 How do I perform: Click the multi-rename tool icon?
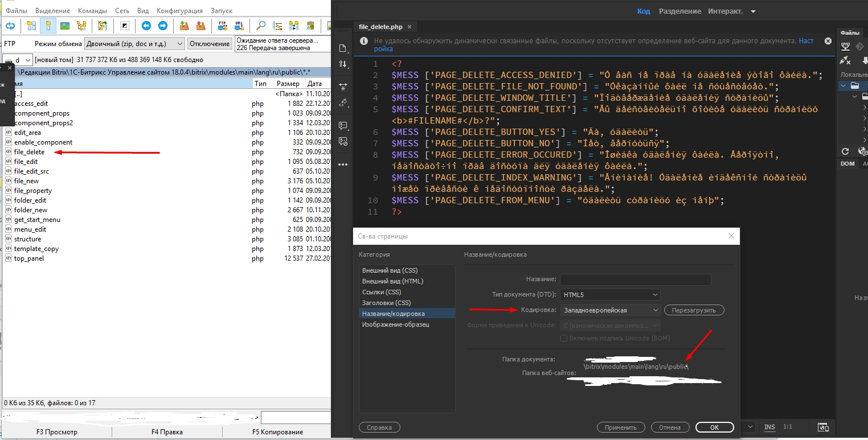point(277,26)
